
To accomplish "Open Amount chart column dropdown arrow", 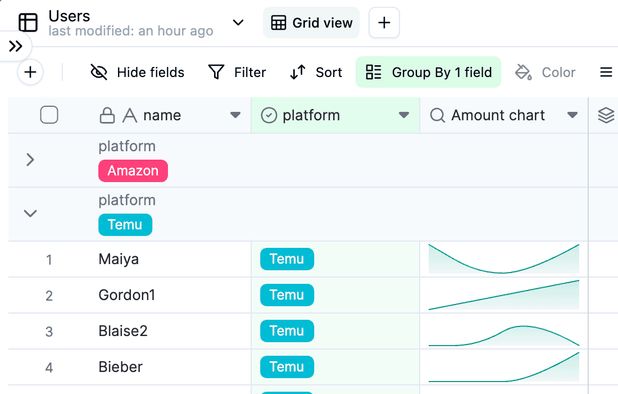I will pos(572,115).
